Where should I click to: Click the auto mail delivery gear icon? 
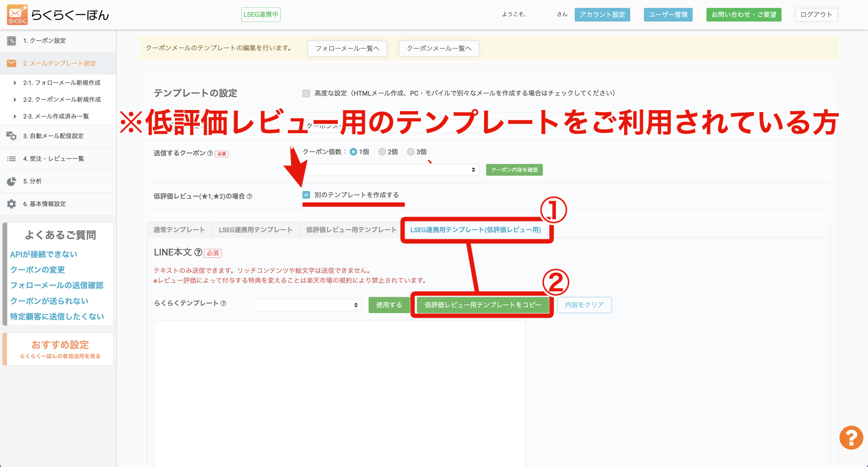click(11, 136)
